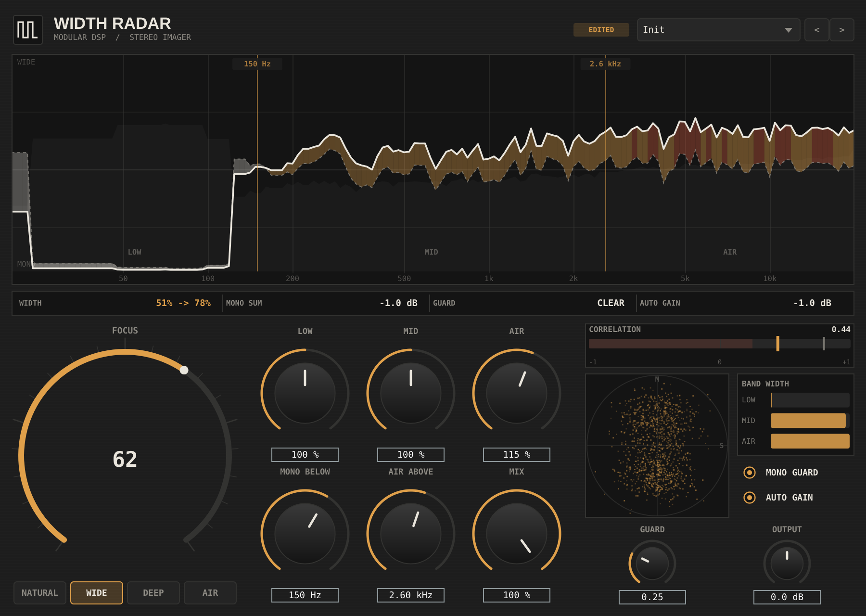This screenshot has width=866, height=616.
Task: Select the NATURAL mode tab
Action: click(40, 593)
